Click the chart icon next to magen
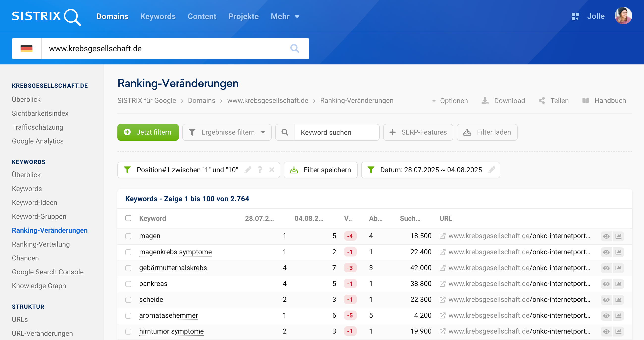The width and height of the screenshot is (644, 340). pyautogui.click(x=618, y=236)
